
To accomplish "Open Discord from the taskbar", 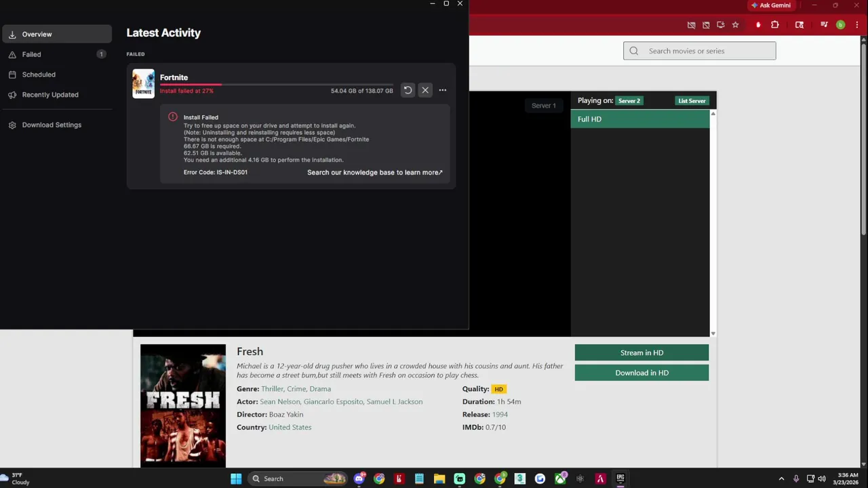I will pos(359,479).
